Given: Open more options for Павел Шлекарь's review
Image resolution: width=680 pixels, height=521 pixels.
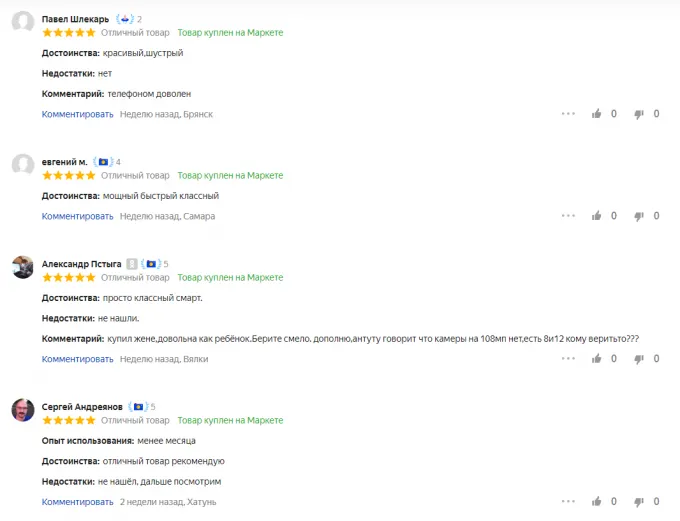Looking at the screenshot, I should (568, 114).
